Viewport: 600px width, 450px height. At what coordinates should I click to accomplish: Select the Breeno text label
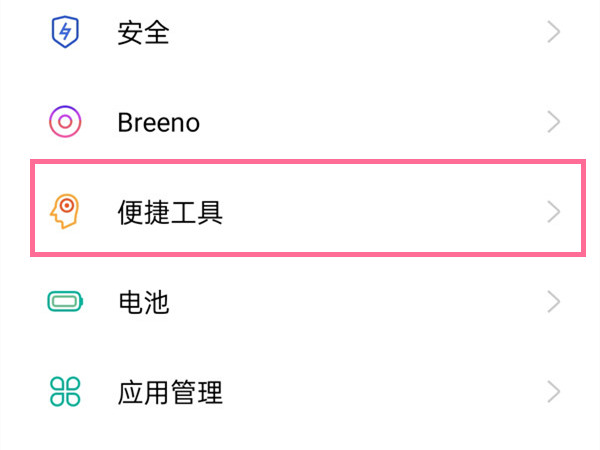click(x=158, y=122)
